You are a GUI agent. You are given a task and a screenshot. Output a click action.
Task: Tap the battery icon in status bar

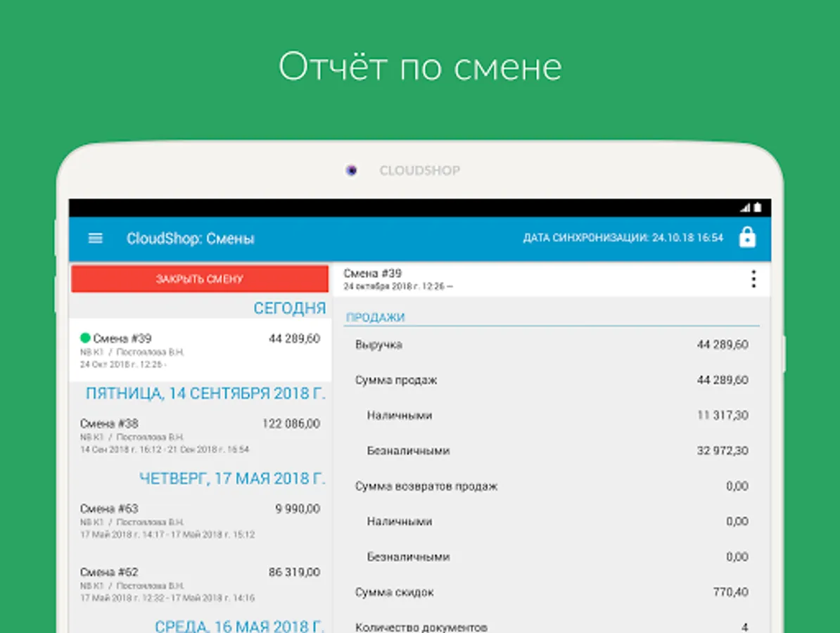coord(758,207)
